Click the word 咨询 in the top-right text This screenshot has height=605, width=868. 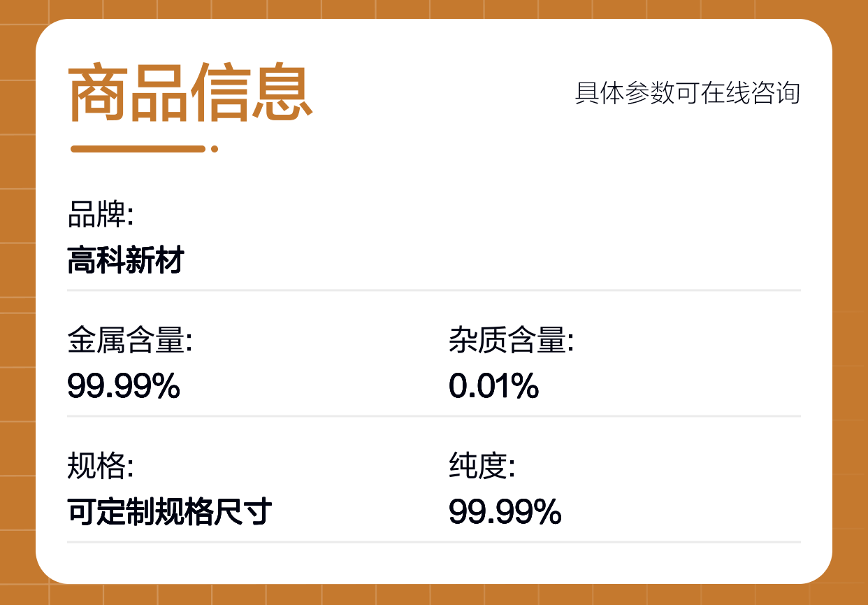tap(775, 93)
